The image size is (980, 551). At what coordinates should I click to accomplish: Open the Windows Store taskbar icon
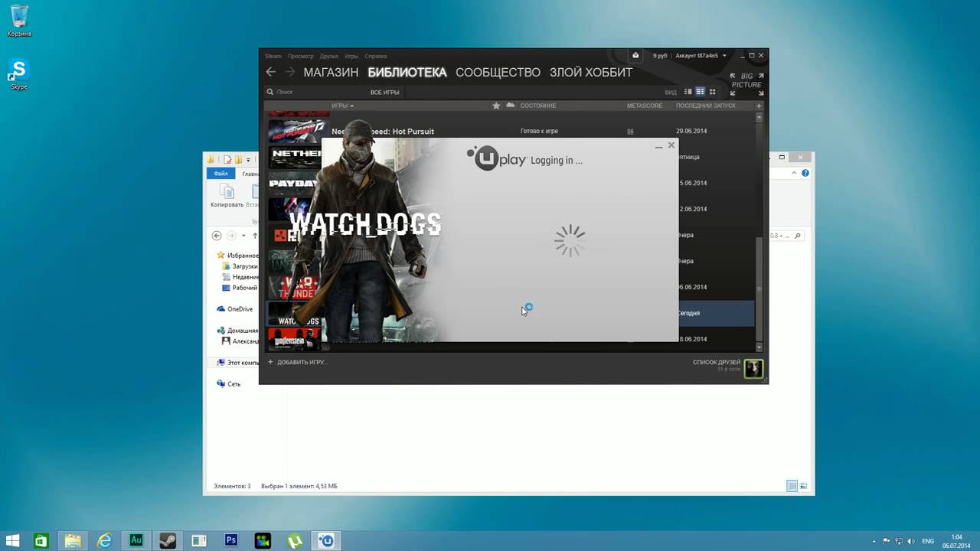[x=41, y=540]
